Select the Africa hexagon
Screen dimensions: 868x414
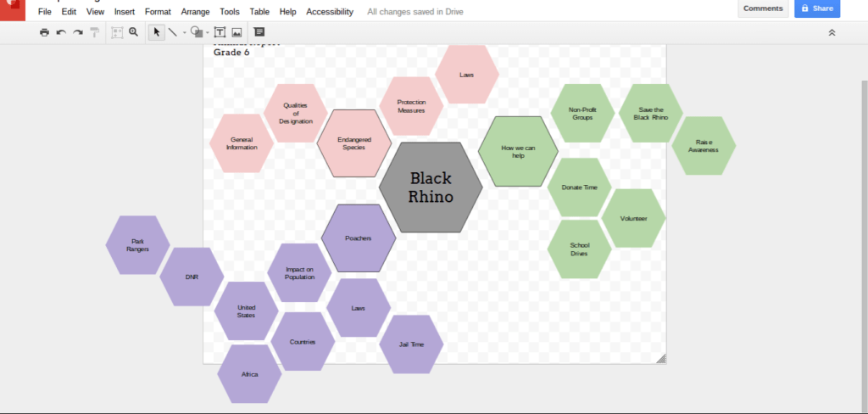tap(250, 374)
